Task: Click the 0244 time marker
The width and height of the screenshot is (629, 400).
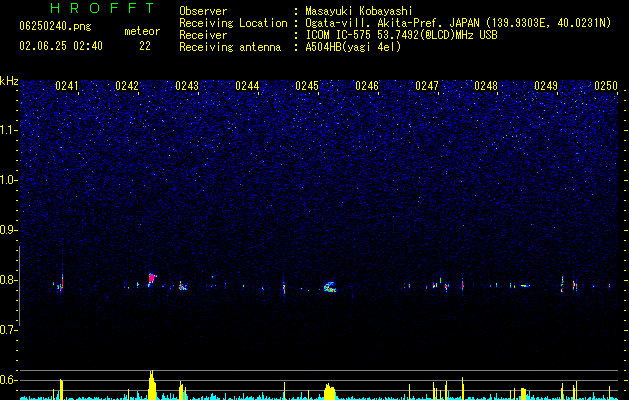Action: [247, 86]
